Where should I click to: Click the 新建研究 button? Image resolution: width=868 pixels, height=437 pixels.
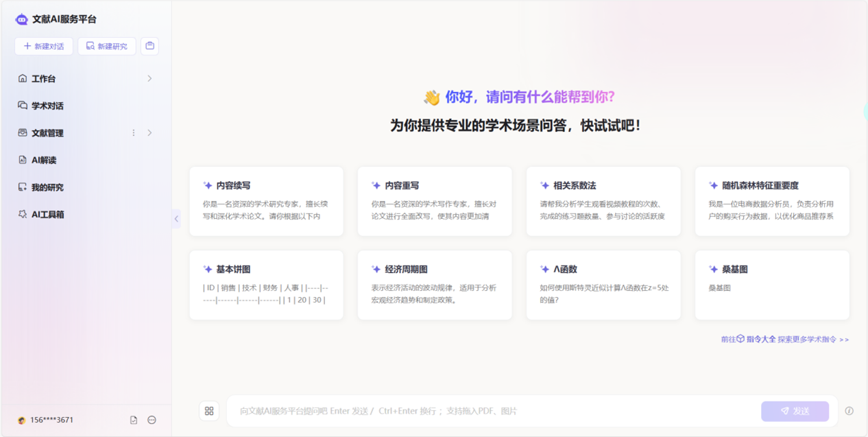point(107,46)
